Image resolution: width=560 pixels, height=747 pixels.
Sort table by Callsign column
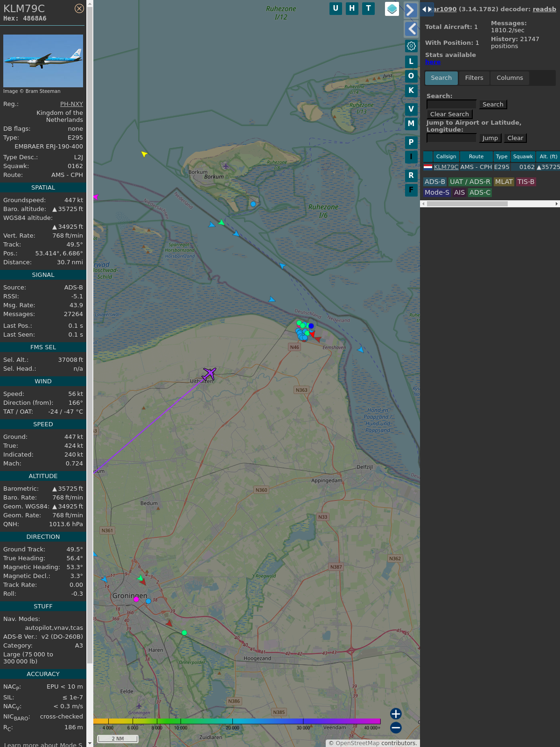click(446, 157)
